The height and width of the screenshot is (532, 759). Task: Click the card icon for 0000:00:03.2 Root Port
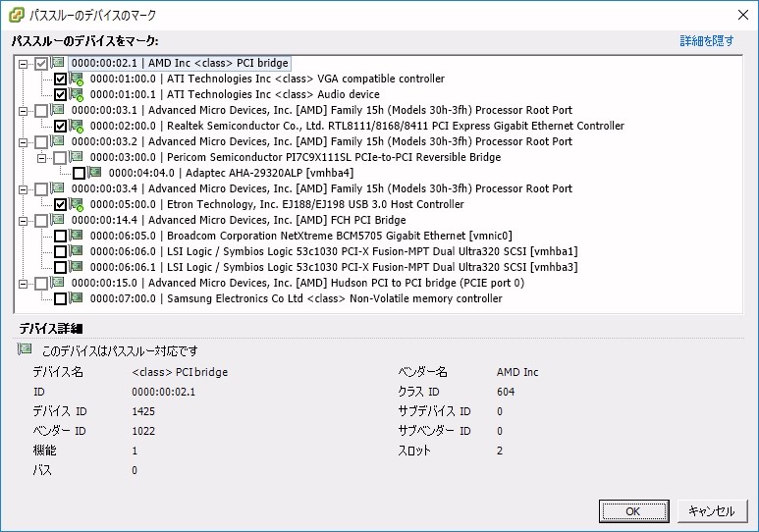click(58, 141)
